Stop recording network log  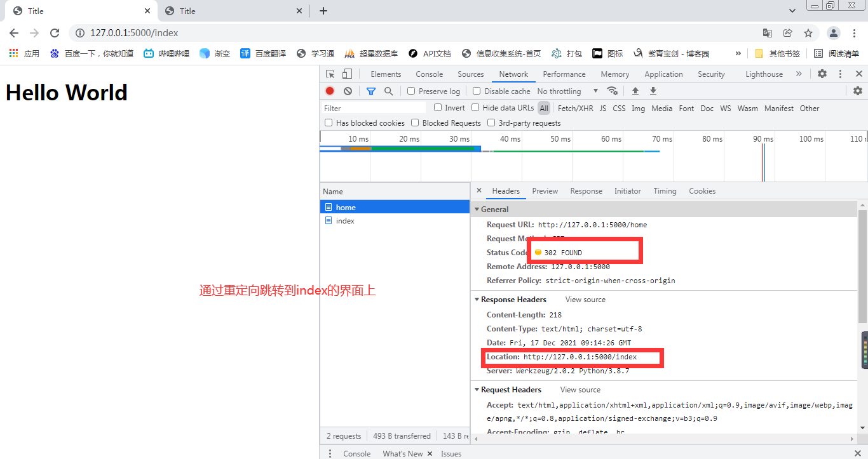pos(330,91)
